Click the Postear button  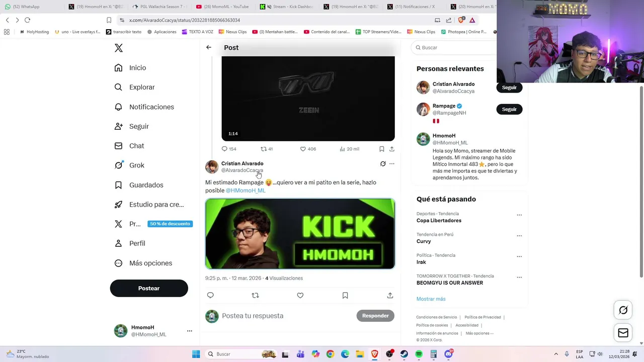[x=149, y=288]
